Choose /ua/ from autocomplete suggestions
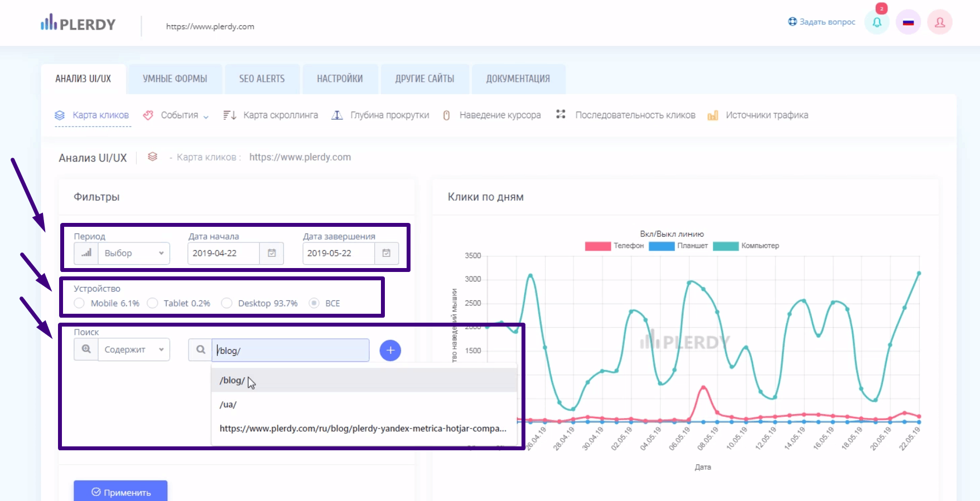This screenshot has height=501, width=980. click(x=364, y=404)
